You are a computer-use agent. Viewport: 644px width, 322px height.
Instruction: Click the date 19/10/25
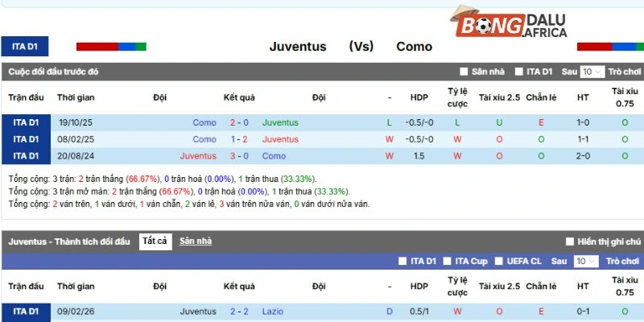pos(76,122)
